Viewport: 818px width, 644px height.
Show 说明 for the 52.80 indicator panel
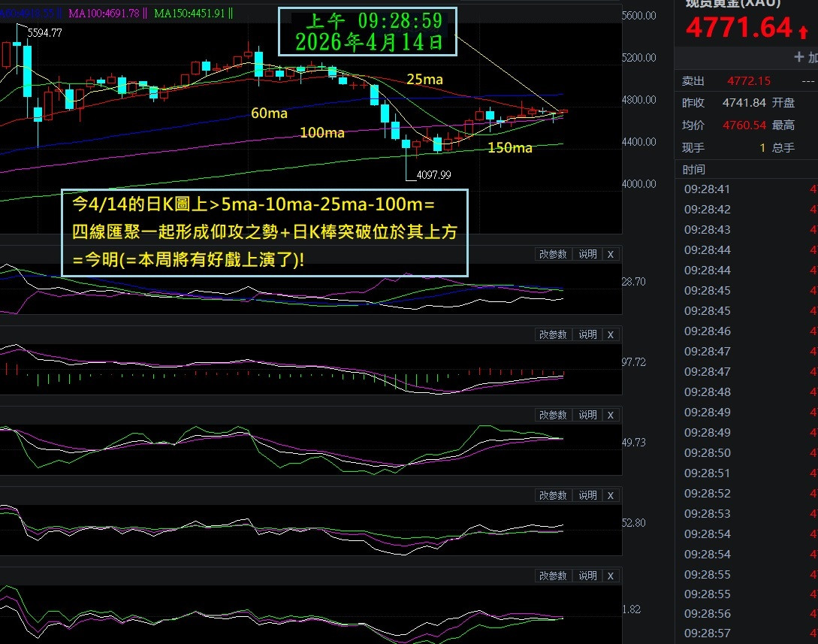coord(587,496)
